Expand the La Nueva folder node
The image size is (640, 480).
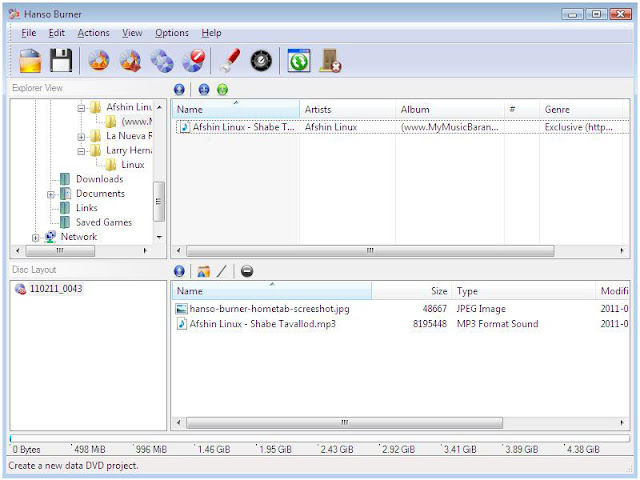pos(81,137)
